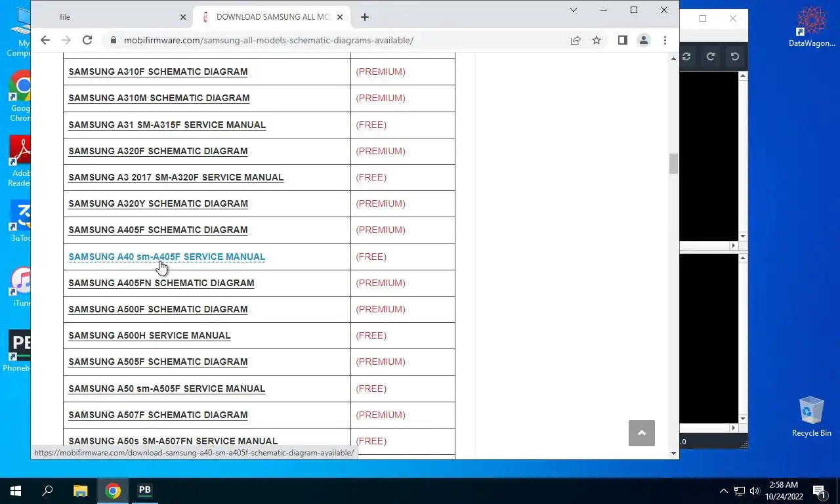Open SAMSUNG A405F SCHEMATIC DIAGRAM link
The image size is (840, 504).
coord(158,230)
